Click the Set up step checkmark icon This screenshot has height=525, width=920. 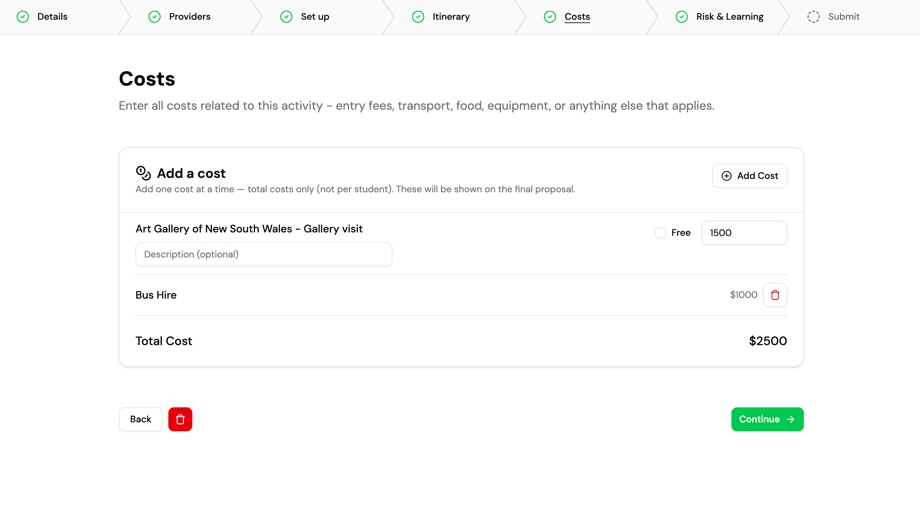pos(286,17)
